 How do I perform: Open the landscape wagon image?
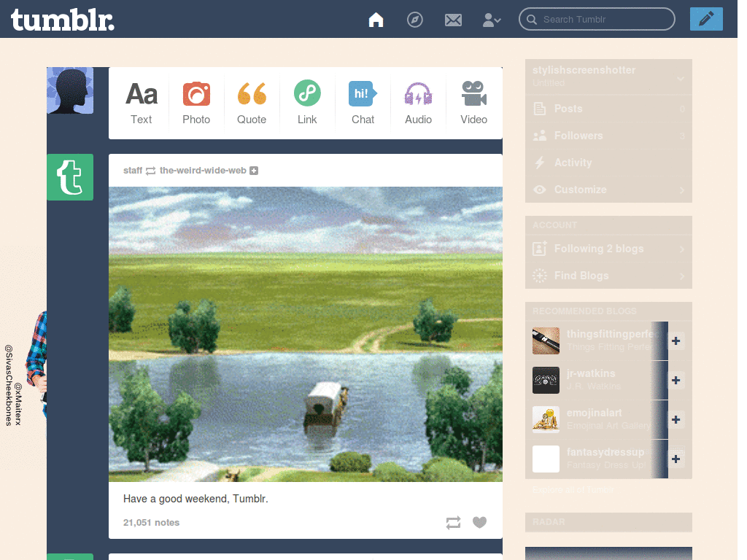[x=306, y=334]
